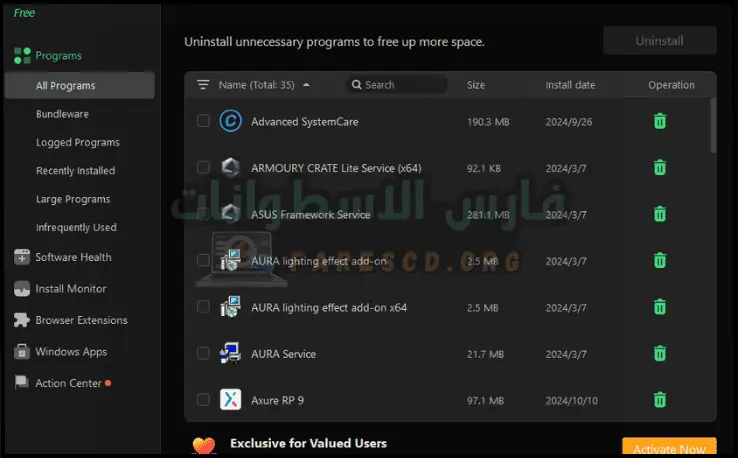The height and width of the screenshot is (458, 738).
Task: Click the 2024/10/10 install date
Action: pos(571,401)
